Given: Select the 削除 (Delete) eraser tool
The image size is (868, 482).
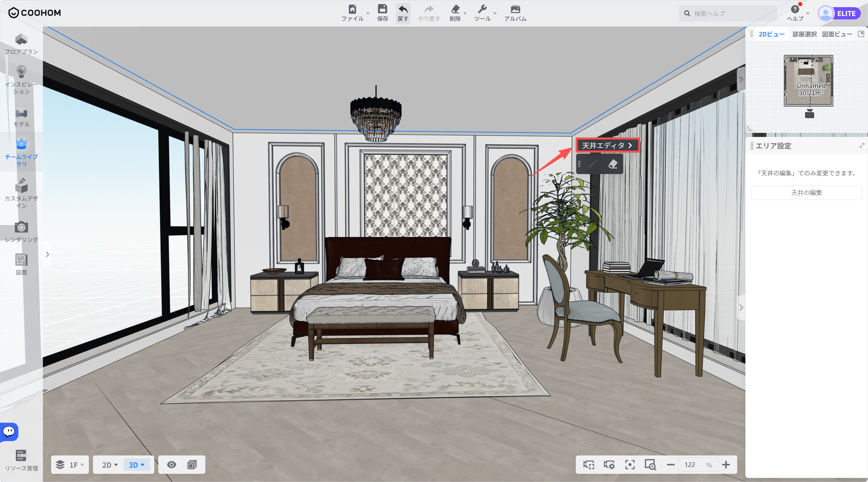Looking at the screenshot, I should coord(455,9).
